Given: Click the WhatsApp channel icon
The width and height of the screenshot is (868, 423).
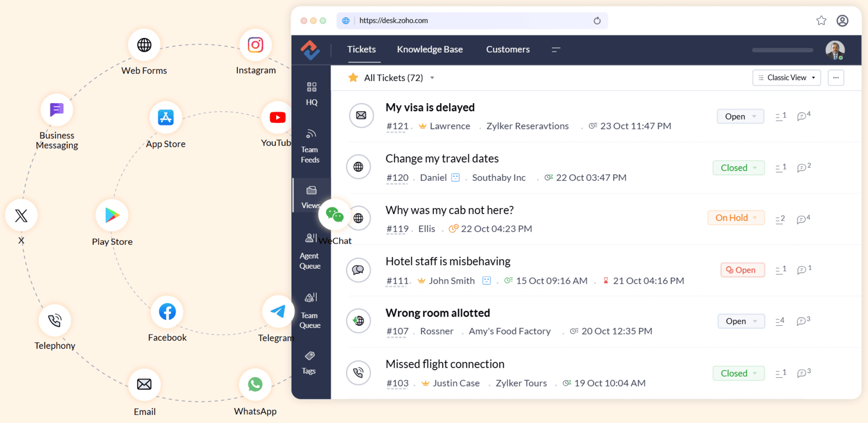Looking at the screenshot, I should coord(255,384).
